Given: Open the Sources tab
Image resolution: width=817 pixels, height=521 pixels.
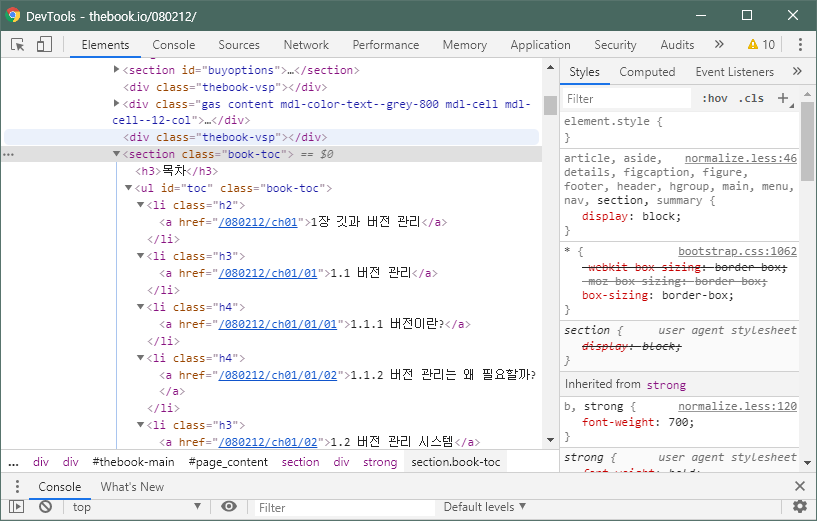Looking at the screenshot, I should [239, 45].
